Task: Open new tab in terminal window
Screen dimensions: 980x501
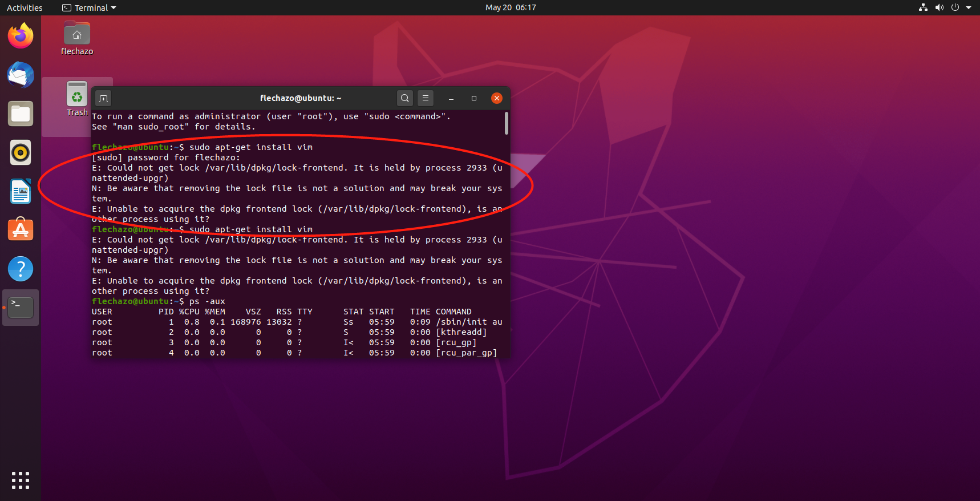Action: 103,98
